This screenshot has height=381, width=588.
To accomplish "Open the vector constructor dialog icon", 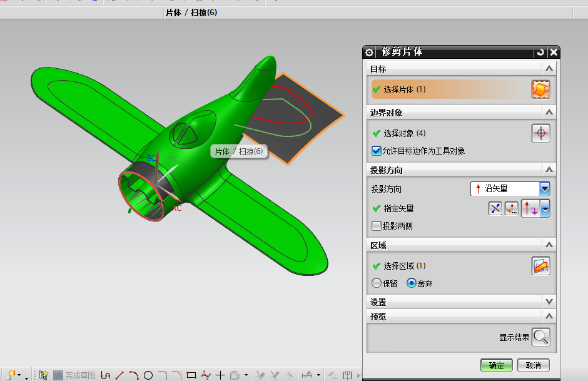I will point(511,208).
